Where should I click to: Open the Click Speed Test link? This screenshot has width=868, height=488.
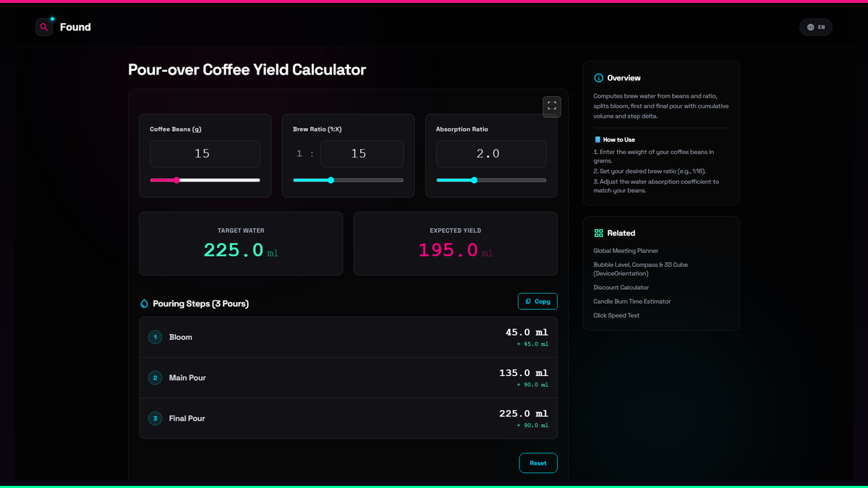616,315
